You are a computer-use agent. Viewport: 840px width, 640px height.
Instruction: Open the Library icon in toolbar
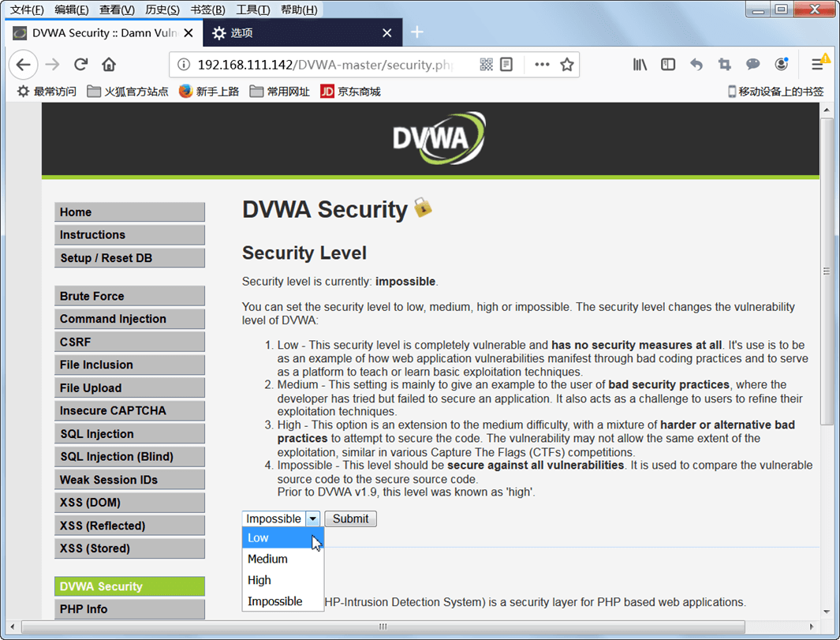tap(640, 65)
